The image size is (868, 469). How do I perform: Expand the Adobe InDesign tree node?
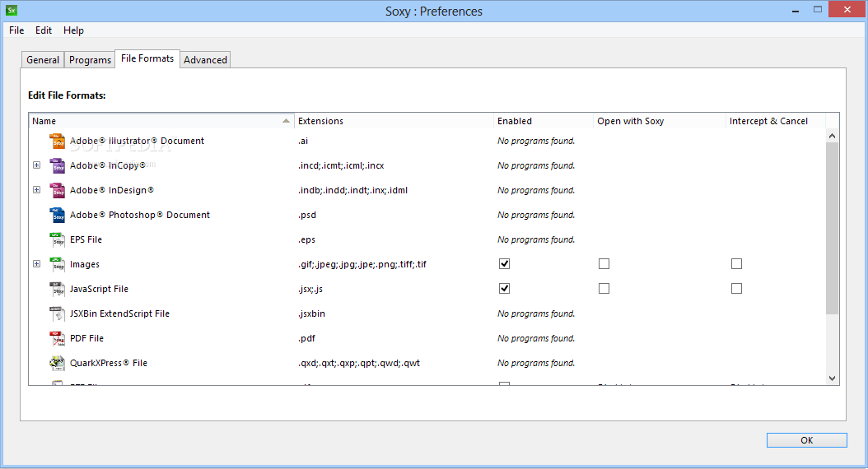pyautogui.click(x=36, y=190)
